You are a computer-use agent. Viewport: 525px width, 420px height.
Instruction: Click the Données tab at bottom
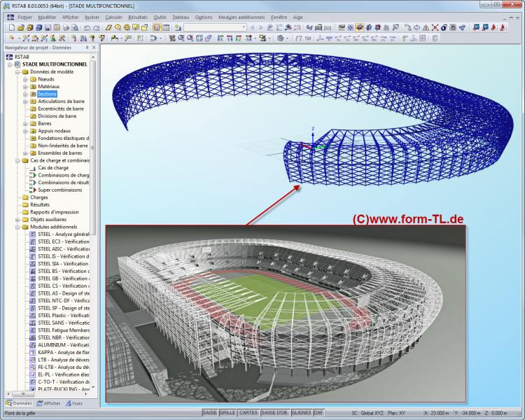tap(19, 403)
